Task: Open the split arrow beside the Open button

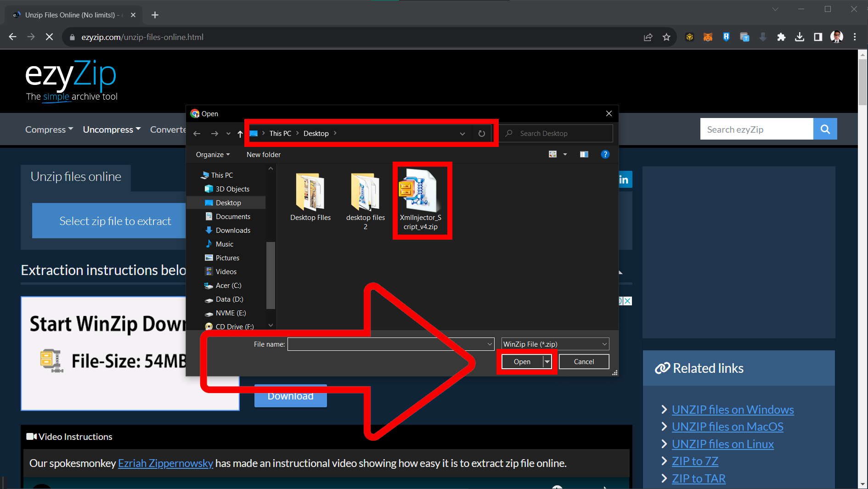Action: (547, 362)
